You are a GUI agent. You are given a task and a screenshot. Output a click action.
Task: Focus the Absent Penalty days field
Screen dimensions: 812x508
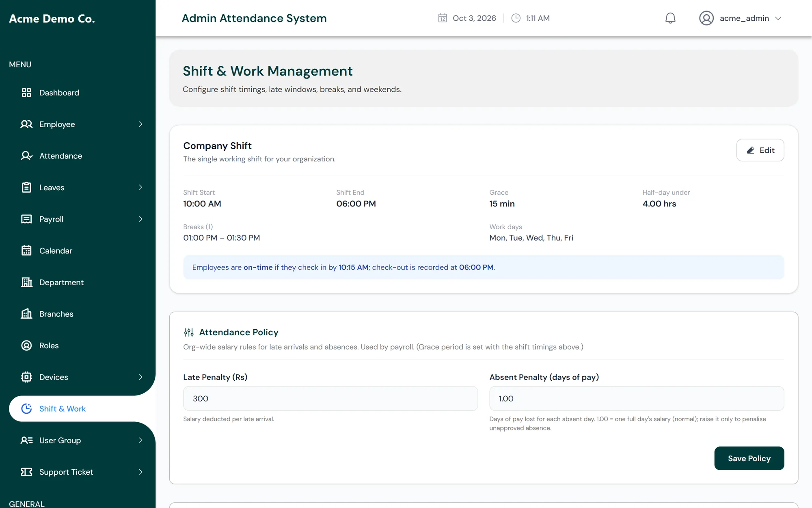tap(637, 399)
